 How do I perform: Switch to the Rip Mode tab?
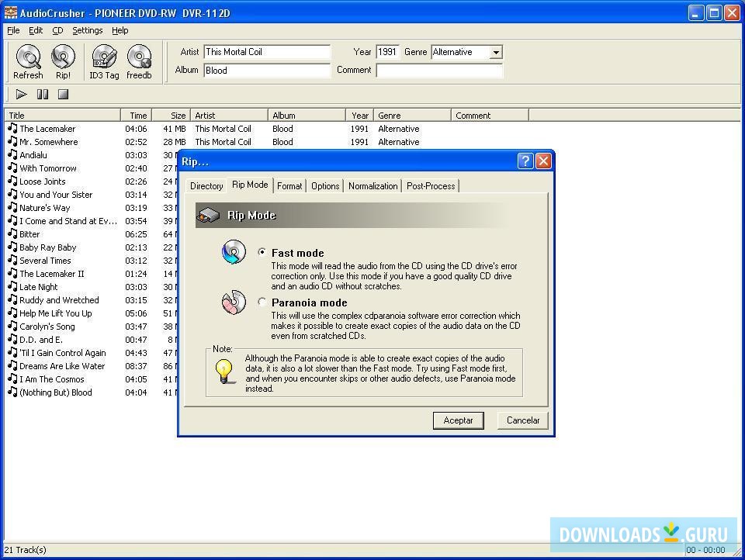coord(250,185)
